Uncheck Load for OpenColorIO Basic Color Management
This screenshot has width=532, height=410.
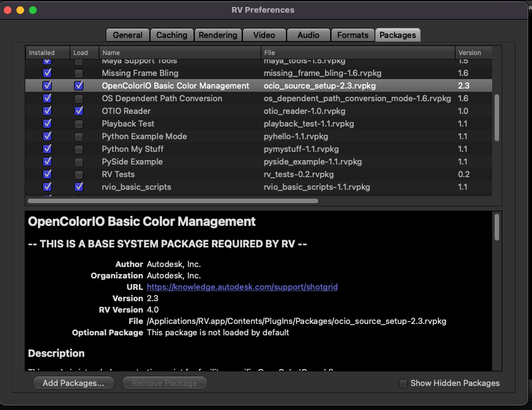[78, 86]
